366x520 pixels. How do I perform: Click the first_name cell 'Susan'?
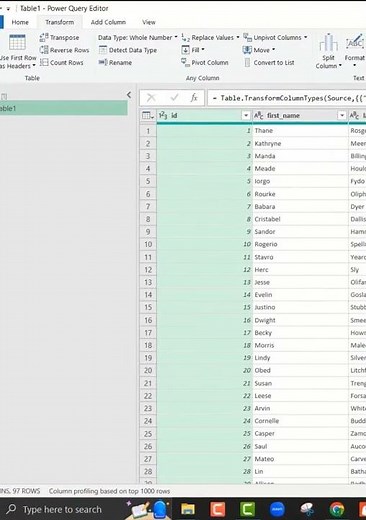[300, 383]
